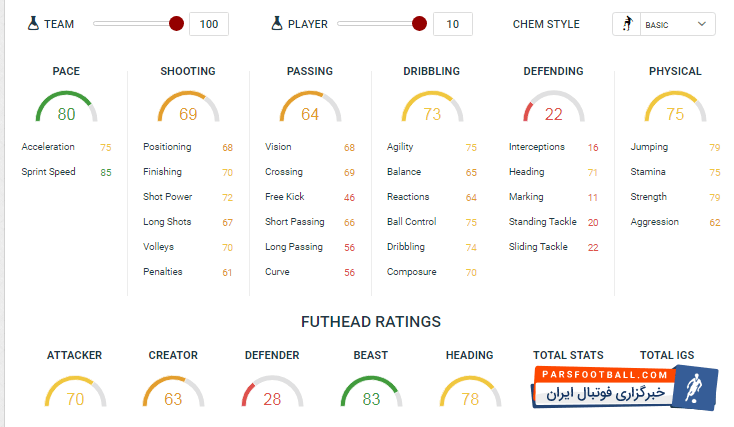Click the Beast rating gauge showing 83
Viewport: 734px width, 427px height.
tap(371, 394)
